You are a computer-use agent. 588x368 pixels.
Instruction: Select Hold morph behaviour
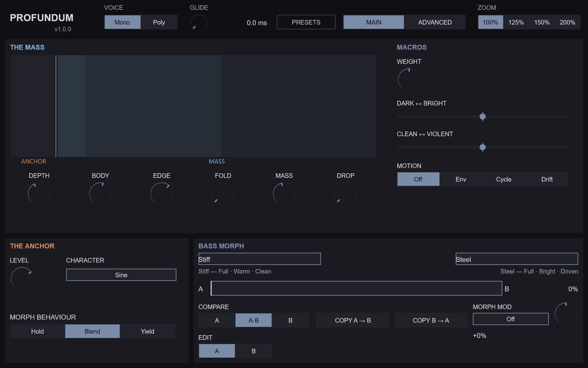point(37,332)
